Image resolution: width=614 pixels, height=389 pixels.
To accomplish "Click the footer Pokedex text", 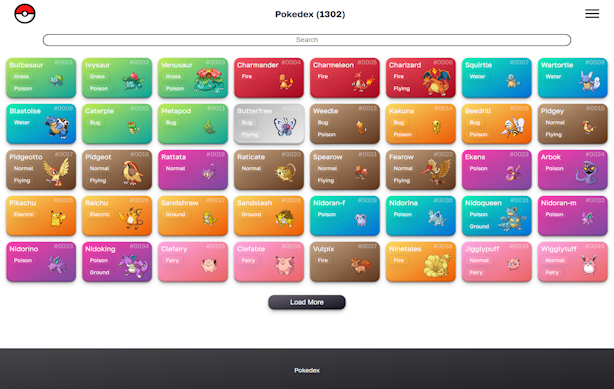I will [307, 370].
